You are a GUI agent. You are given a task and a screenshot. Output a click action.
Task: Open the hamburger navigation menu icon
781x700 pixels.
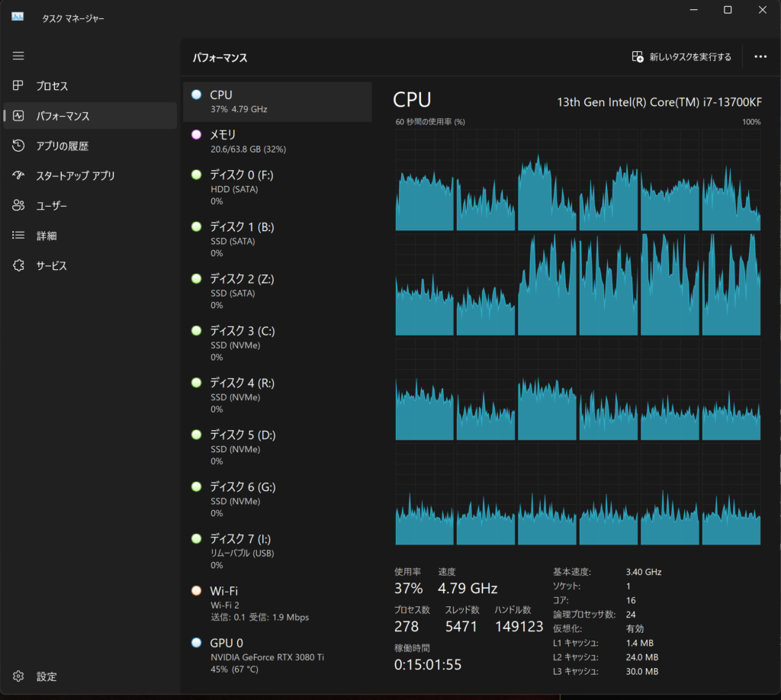coord(18,56)
